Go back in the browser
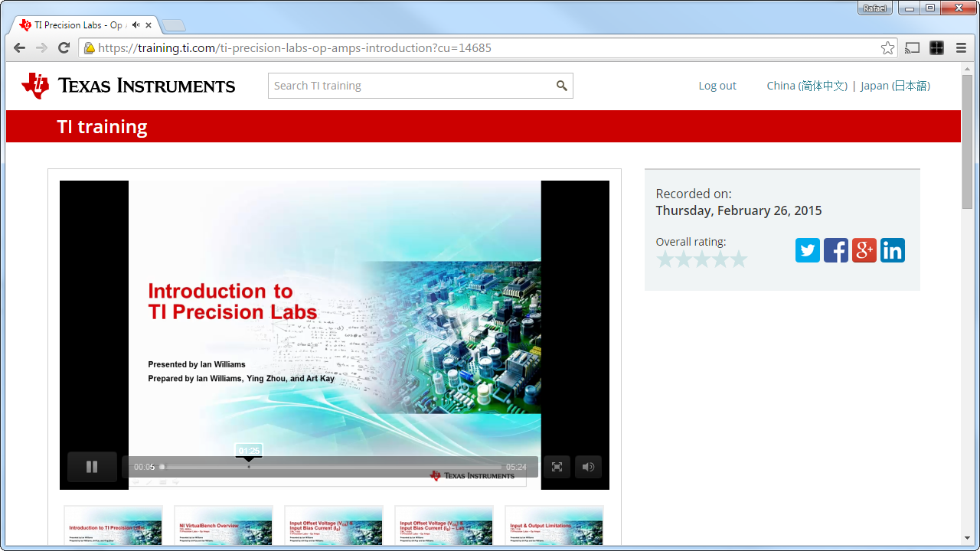Screen dimensions: 980x551 pyautogui.click(x=20, y=48)
